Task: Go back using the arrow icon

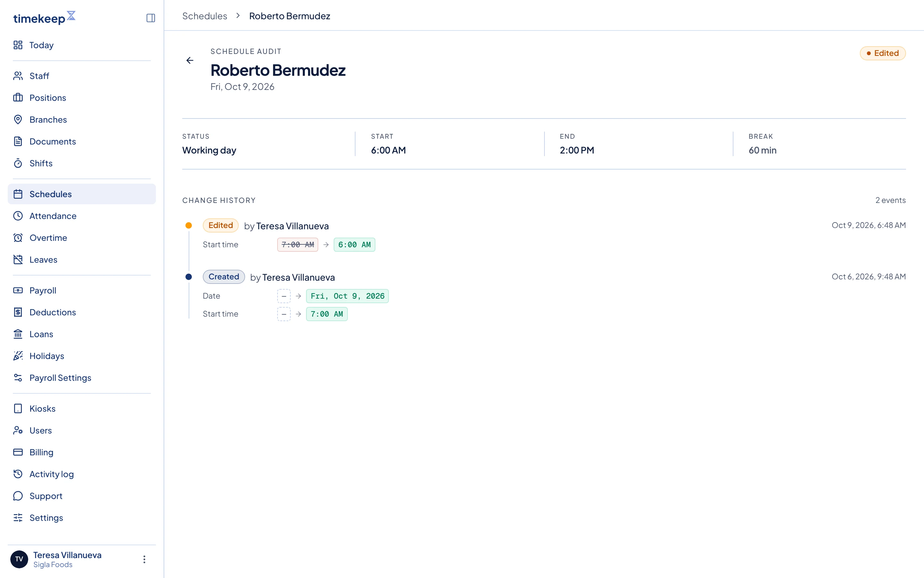Action: (x=190, y=60)
